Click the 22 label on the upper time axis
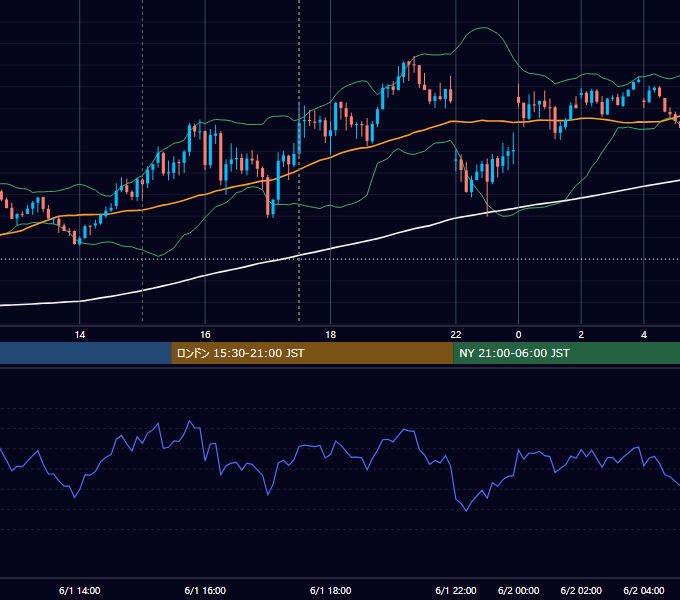680x600 pixels. pyautogui.click(x=456, y=335)
